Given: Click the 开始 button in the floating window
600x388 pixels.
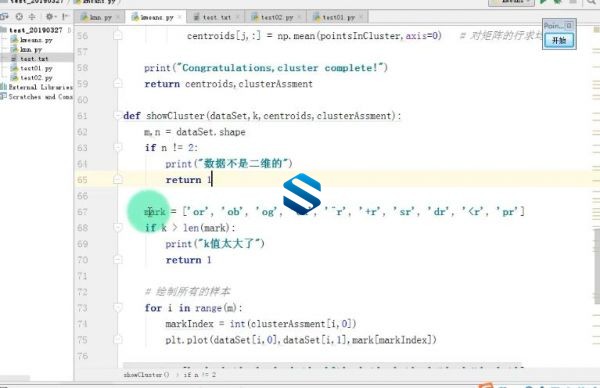Looking at the screenshot, I should (559, 40).
